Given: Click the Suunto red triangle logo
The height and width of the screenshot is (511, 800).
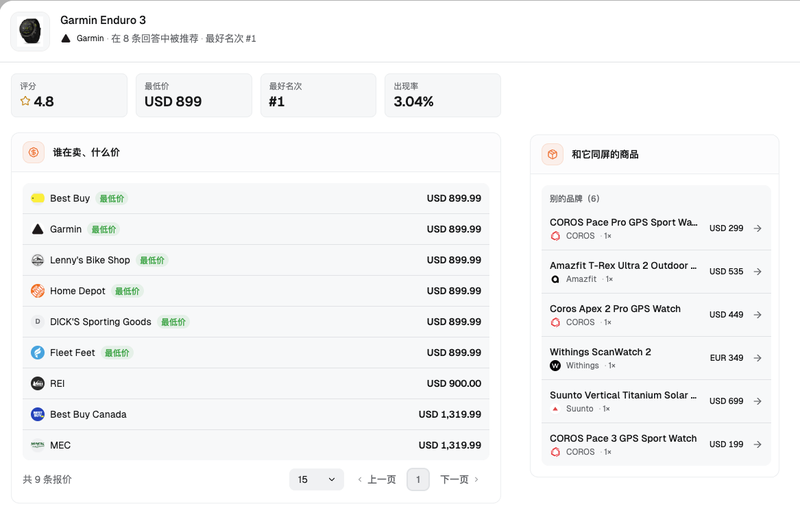Looking at the screenshot, I should (x=556, y=408).
